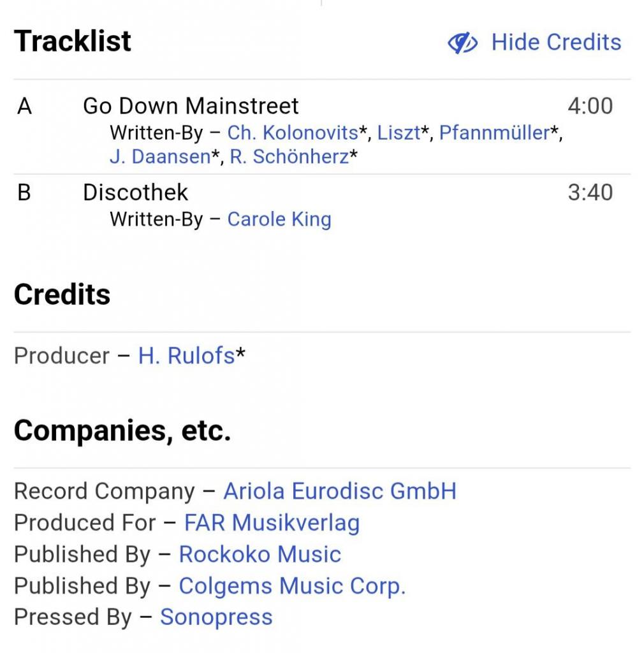Screen dimensions: 644x653
Task: Click the Companies, etc. heading
Action: pos(122,431)
